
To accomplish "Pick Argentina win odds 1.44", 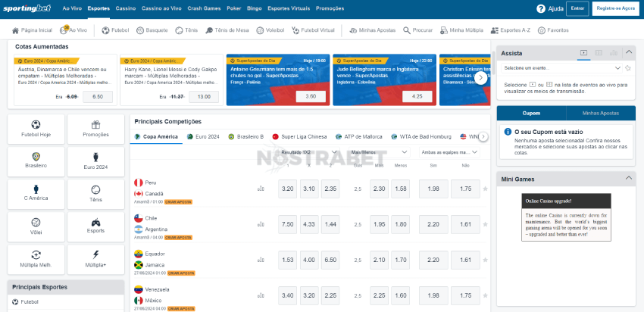I will click(330, 225).
